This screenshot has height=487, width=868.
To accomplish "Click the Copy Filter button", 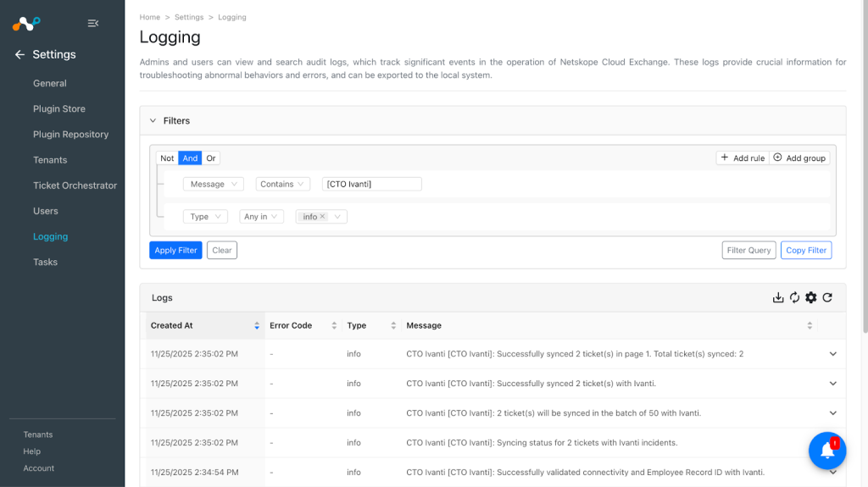I will (x=806, y=250).
